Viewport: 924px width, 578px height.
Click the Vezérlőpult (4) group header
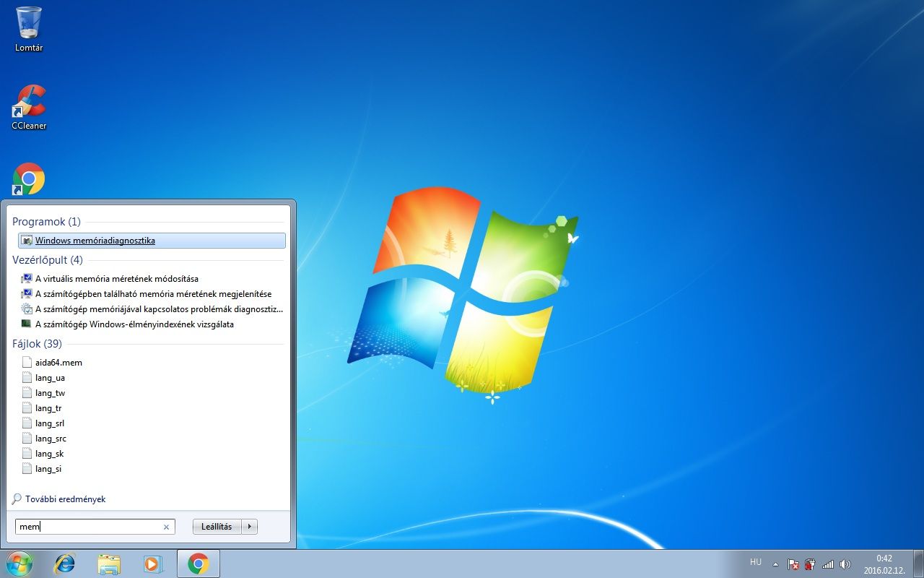(x=48, y=259)
